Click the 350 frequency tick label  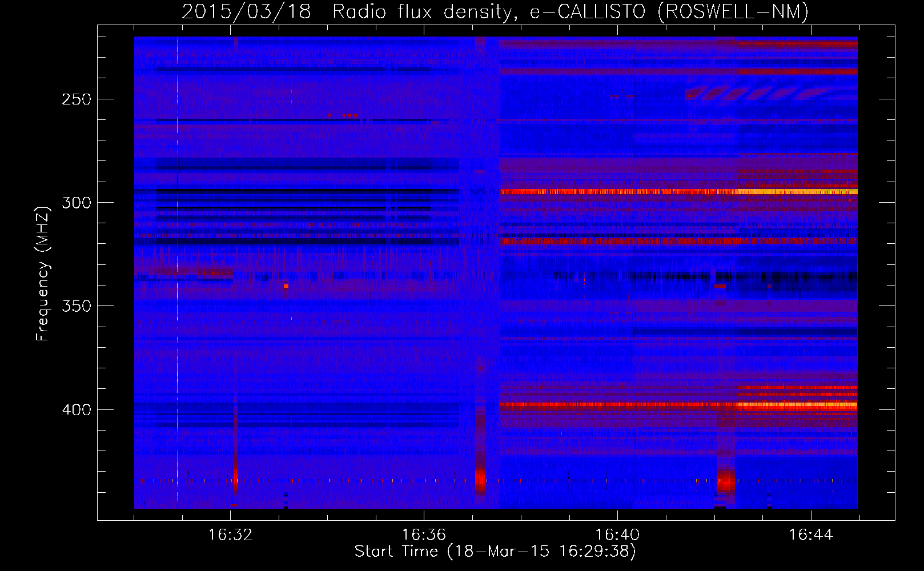pyautogui.click(x=76, y=306)
